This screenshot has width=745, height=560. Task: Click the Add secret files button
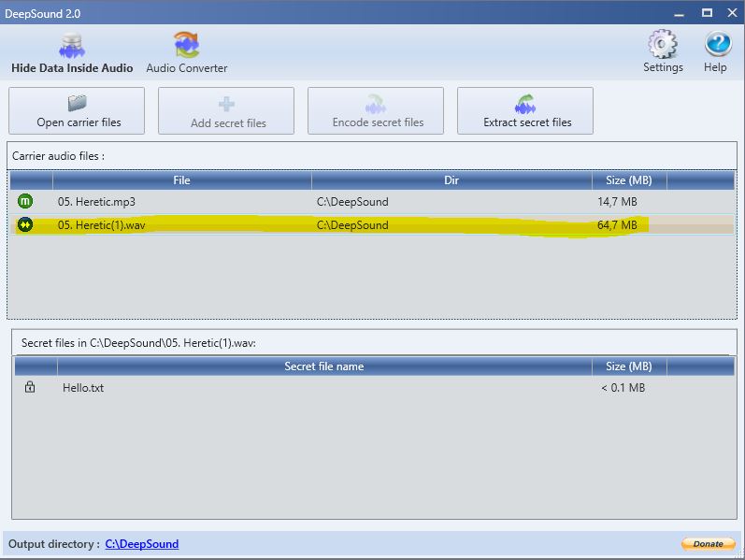point(227,111)
